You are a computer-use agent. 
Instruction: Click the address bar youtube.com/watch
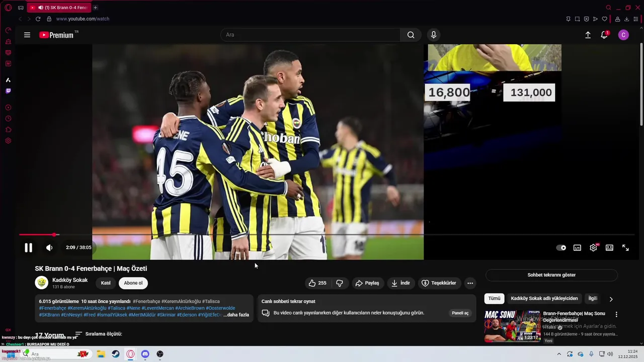pyautogui.click(x=83, y=19)
